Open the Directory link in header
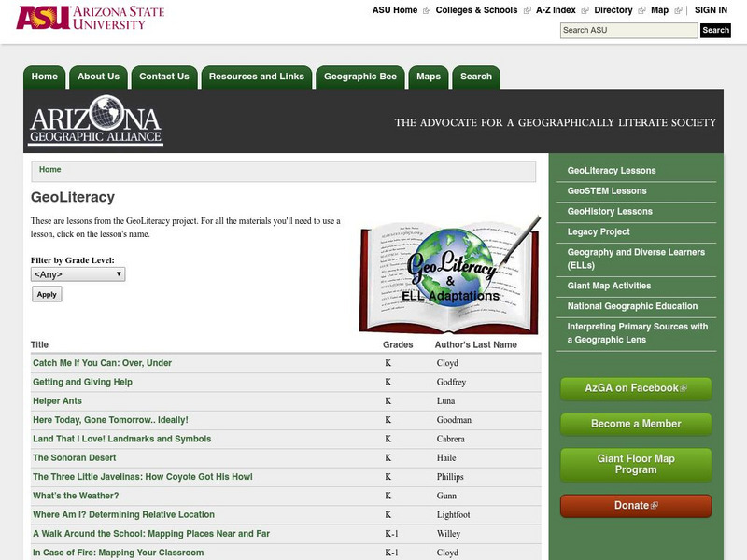 (613, 10)
